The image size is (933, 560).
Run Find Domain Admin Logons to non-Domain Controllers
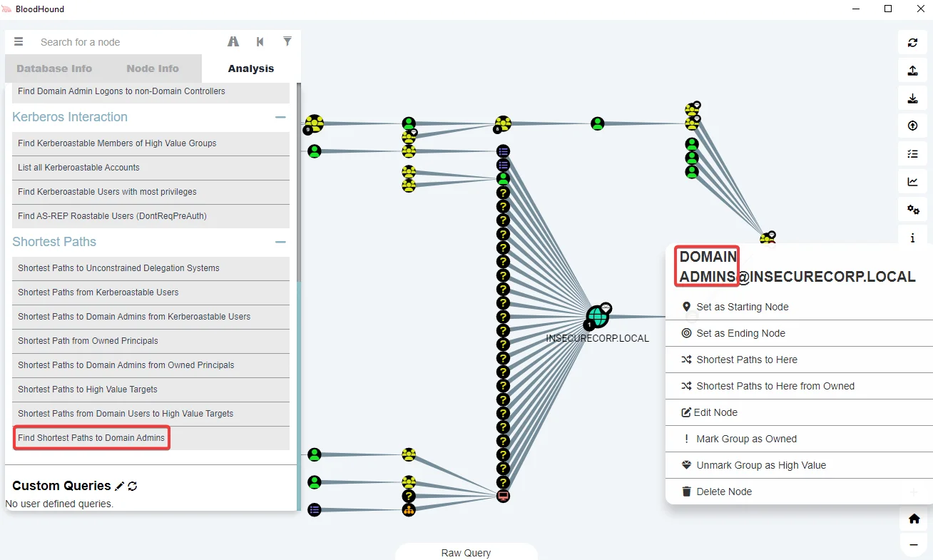pyautogui.click(x=151, y=91)
